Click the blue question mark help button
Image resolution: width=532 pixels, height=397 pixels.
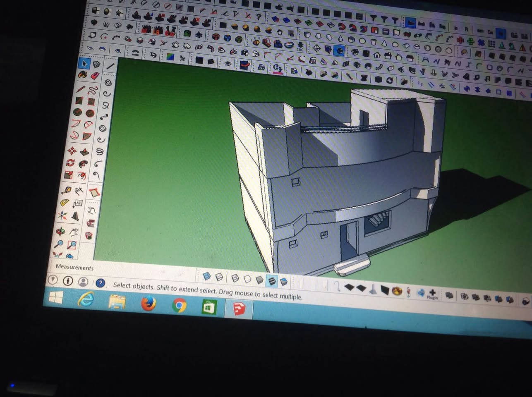[x=100, y=283]
